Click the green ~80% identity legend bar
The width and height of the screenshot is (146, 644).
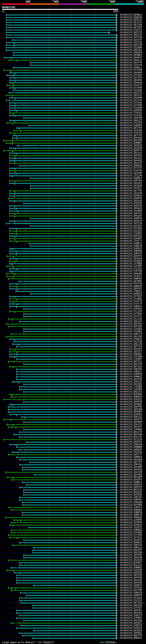(x=101, y=4)
